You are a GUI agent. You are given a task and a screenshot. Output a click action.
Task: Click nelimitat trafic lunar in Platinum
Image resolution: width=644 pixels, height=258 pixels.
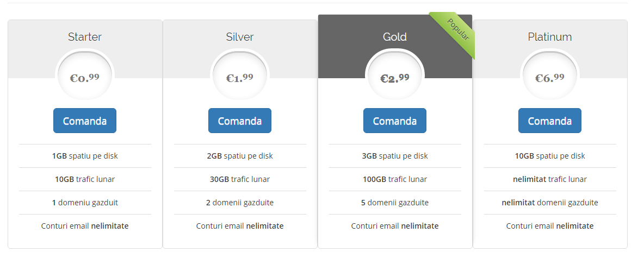click(550, 179)
